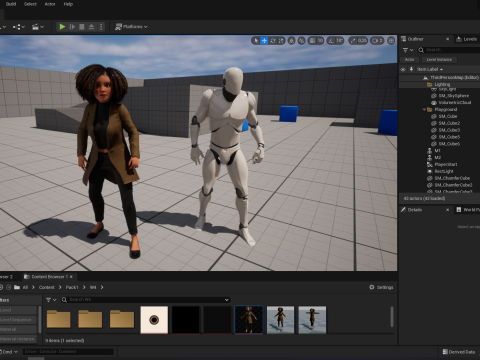Open the Outliner filter dropdown
Screen dimensions: 480x360
coord(408,50)
